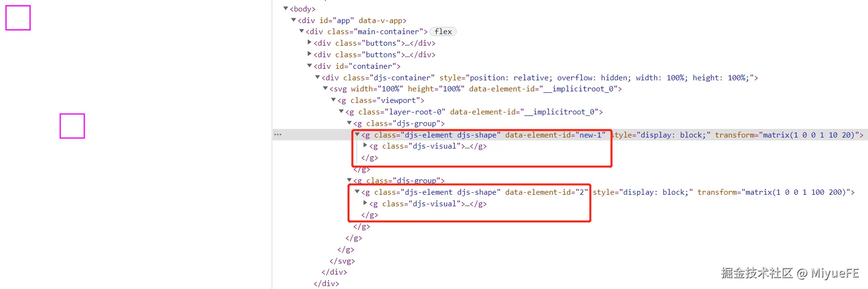Select the div id="app" data-v-app line

pyautogui.click(x=352, y=21)
